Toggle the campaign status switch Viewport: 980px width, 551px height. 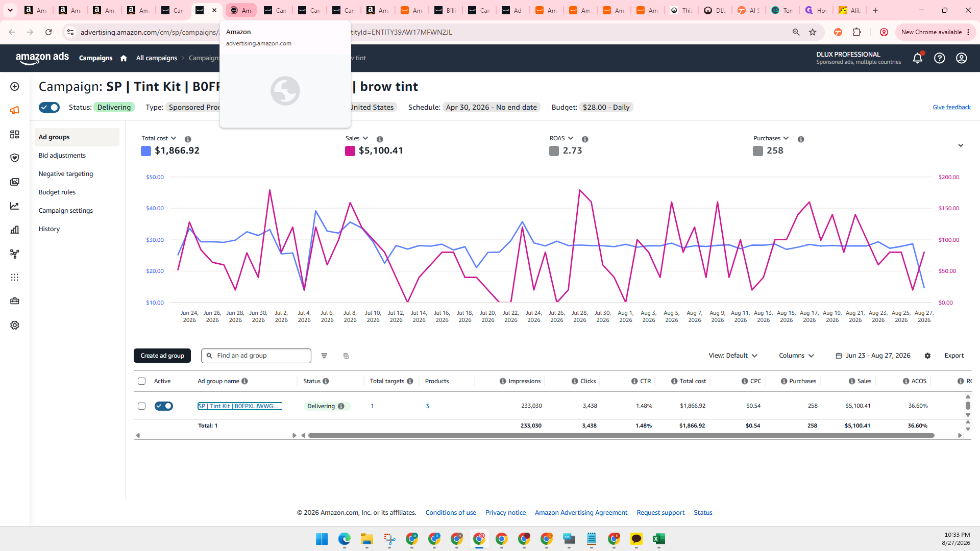(50, 108)
